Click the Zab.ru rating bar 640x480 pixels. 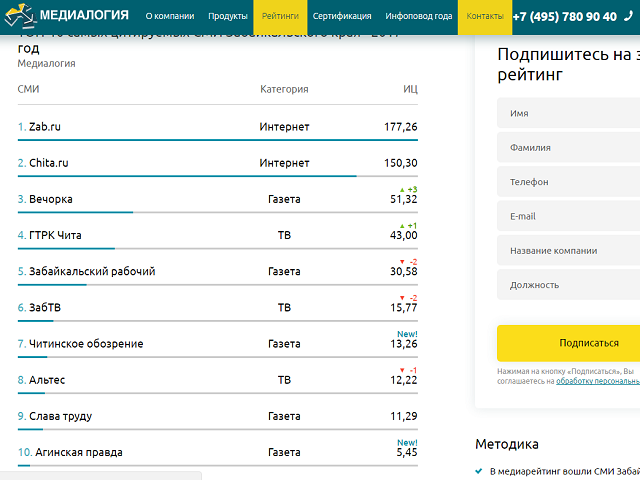pos(218,140)
